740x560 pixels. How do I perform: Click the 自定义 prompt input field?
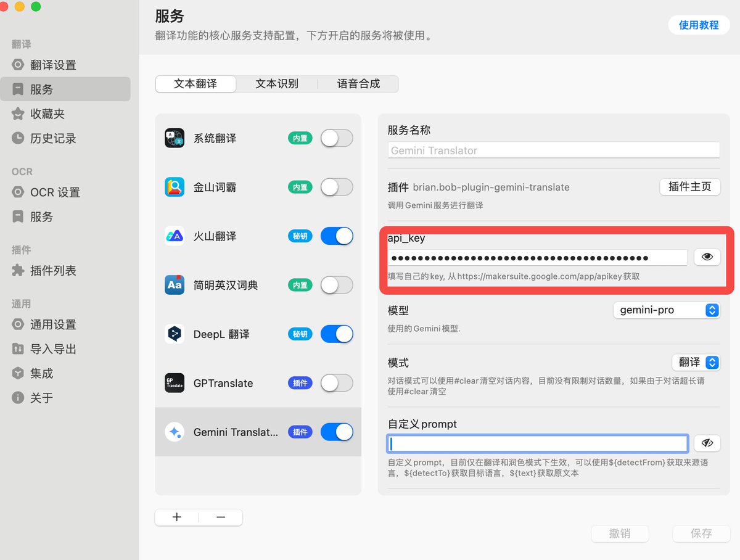coord(538,443)
